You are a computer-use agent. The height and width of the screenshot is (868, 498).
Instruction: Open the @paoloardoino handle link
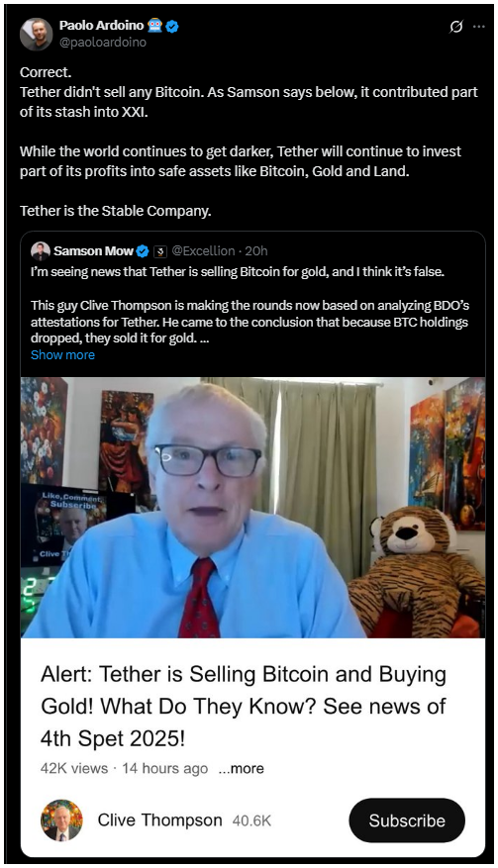tap(103, 43)
